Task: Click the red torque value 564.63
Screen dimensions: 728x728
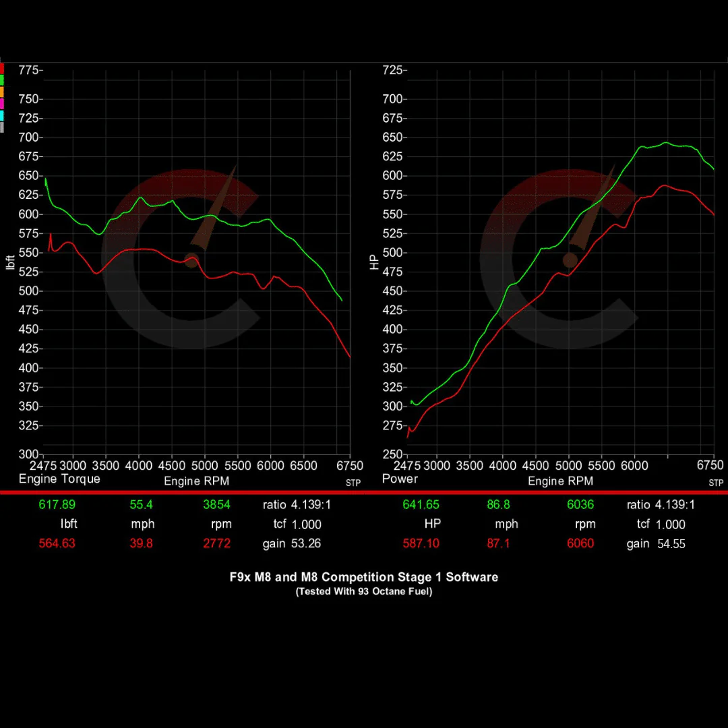Action: (x=57, y=543)
